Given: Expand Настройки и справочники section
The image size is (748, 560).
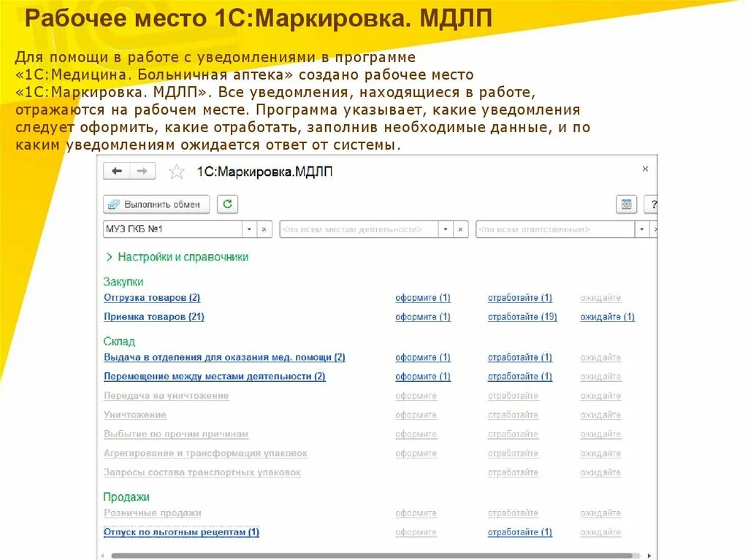Looking at the screenshot, I should 178,256.
